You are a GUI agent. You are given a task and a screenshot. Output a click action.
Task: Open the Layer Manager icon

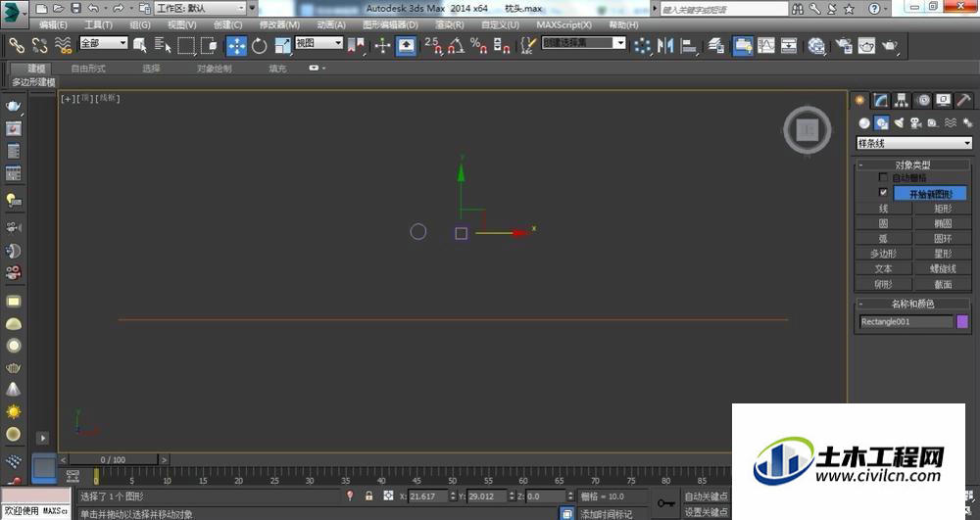click(716, 46)
